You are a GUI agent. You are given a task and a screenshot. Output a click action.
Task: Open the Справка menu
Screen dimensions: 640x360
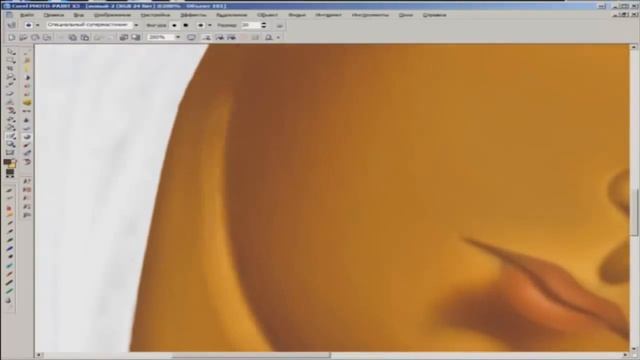[x=434, y=15]
